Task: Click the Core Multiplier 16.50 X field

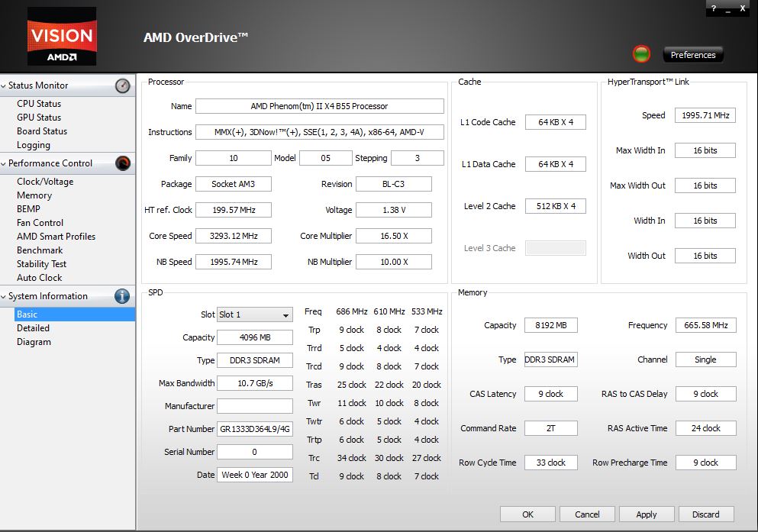Action: click(x=393, y=236)
